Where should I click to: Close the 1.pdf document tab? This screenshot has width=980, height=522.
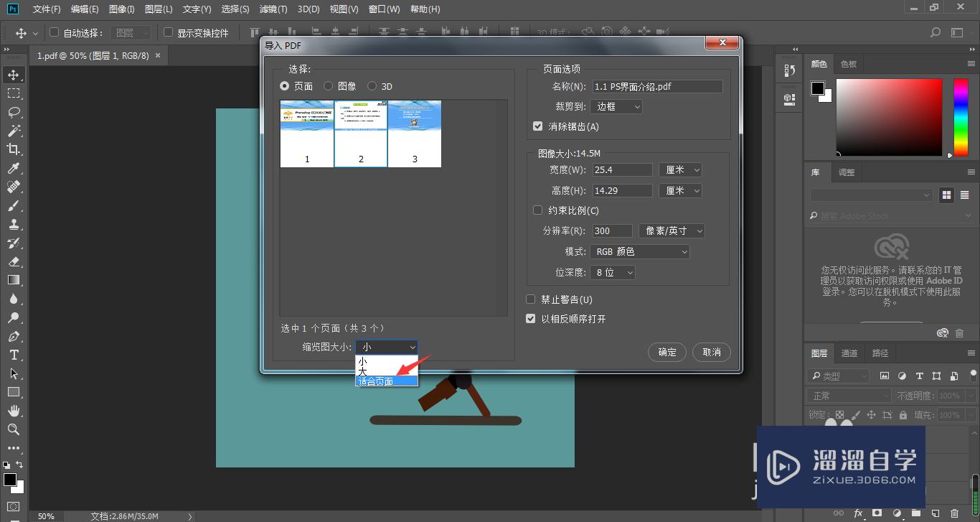pos(158,55)
